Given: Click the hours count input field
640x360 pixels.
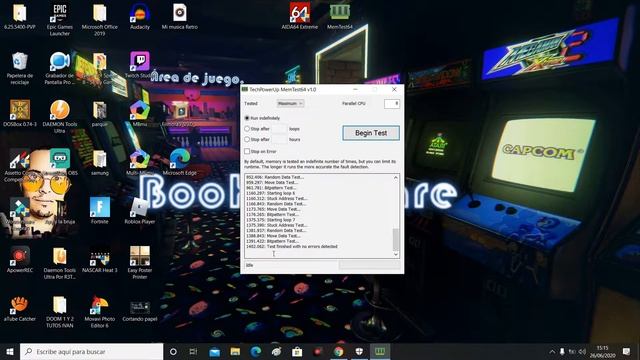Looking at the screenshot, I should [279, 139].
